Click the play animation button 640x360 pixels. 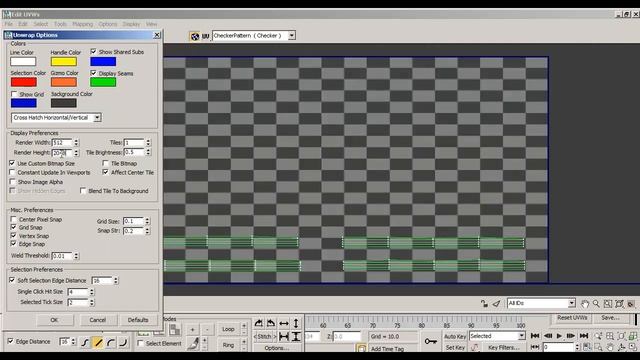click(x=559, y=336)
